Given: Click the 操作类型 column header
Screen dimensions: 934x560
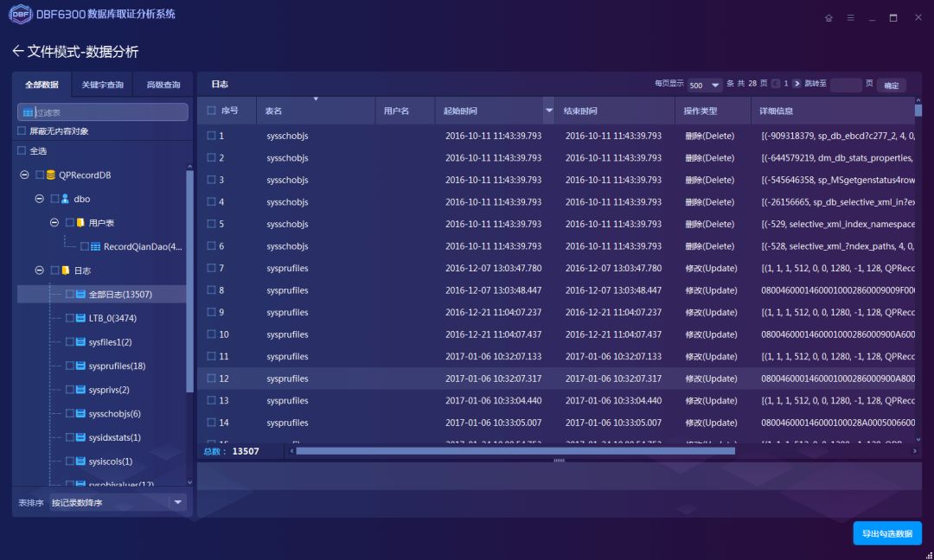Looking at the screenshot, I should pyautogui.click(x=713, y=111).
